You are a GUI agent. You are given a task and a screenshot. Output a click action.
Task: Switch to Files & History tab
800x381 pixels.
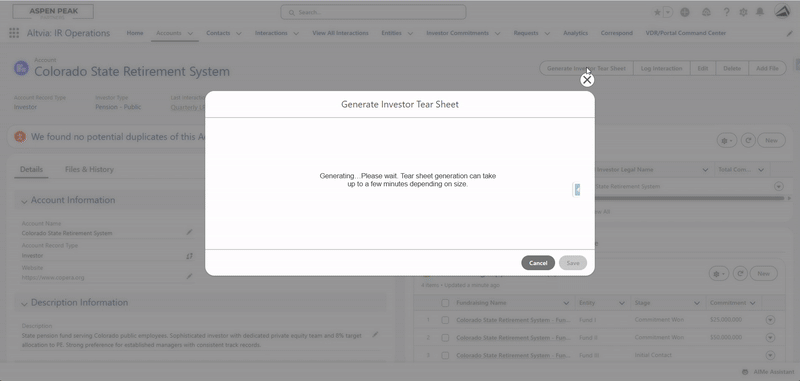pyautogui.click(x=89, y=169)
